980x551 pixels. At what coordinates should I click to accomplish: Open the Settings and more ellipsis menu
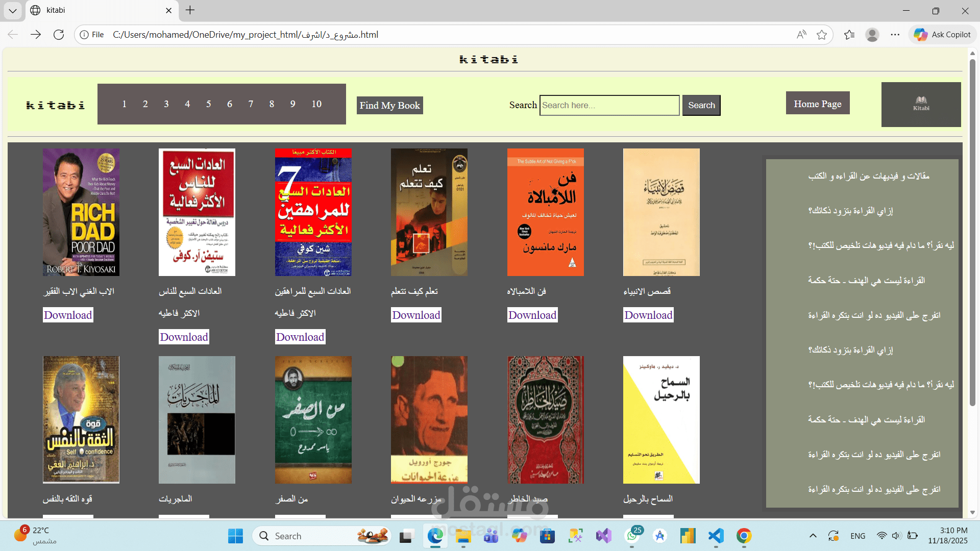pos(895,35)
